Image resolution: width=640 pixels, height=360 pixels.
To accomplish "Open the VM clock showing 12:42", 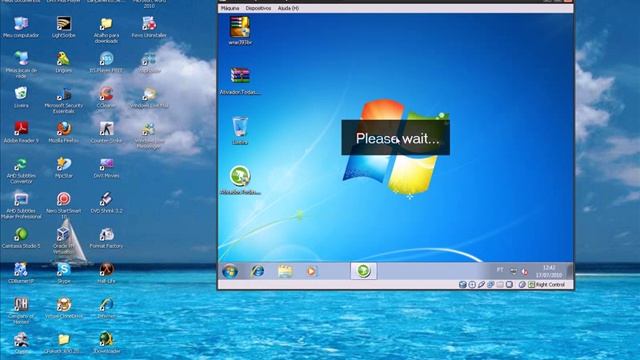I will [549, 271].
